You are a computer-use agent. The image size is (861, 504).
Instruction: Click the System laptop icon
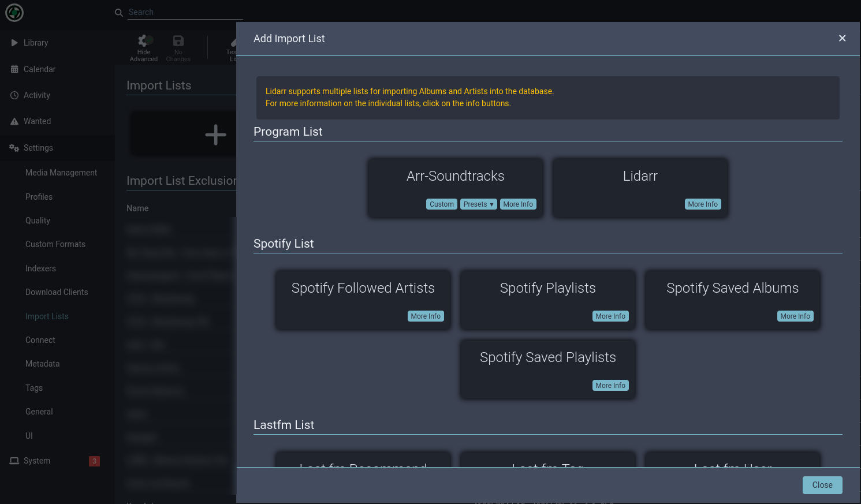[14, 461]
